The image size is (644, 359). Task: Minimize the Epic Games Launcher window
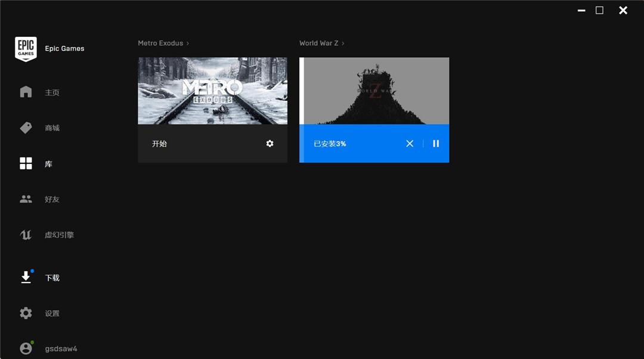(581, 10)
